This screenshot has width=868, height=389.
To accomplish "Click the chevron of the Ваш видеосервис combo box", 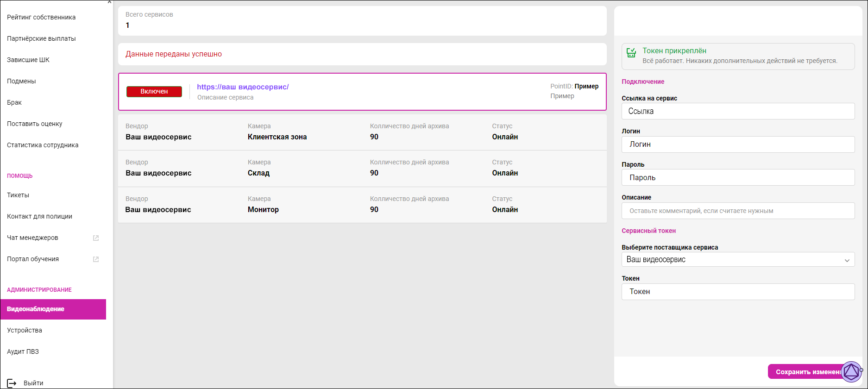I will pos(847,260).
